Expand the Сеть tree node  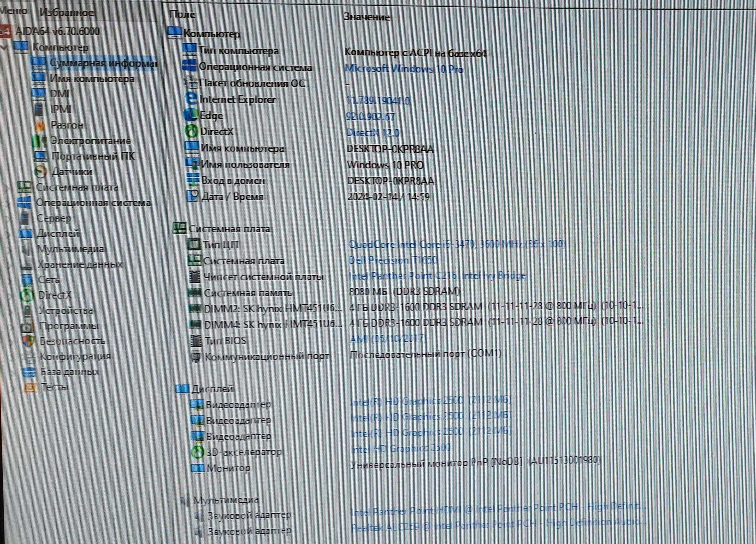tap(10, 280)
